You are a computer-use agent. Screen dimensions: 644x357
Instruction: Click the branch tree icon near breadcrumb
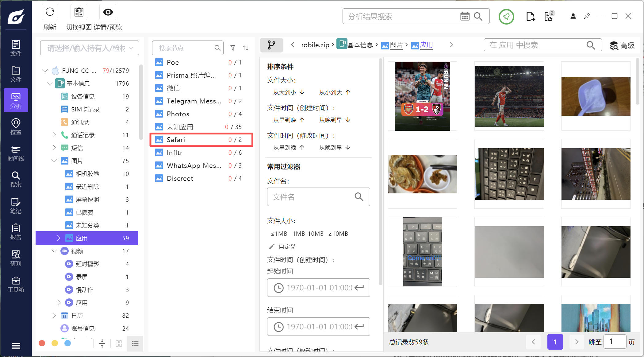coord(271,45)
